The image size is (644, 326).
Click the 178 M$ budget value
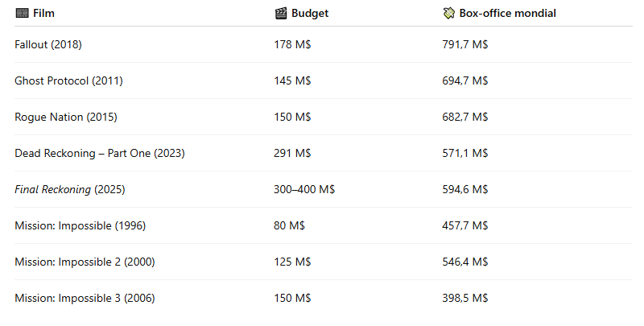coord(292,44)
